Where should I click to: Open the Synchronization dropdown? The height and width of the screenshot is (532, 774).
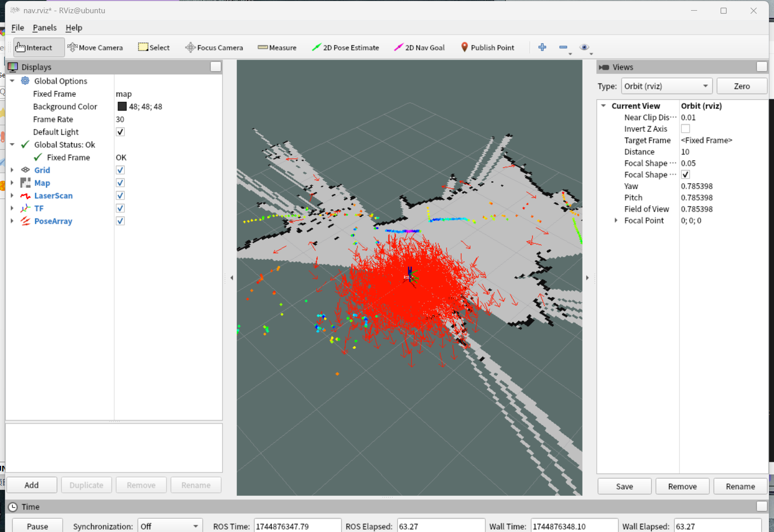(170, 526)
